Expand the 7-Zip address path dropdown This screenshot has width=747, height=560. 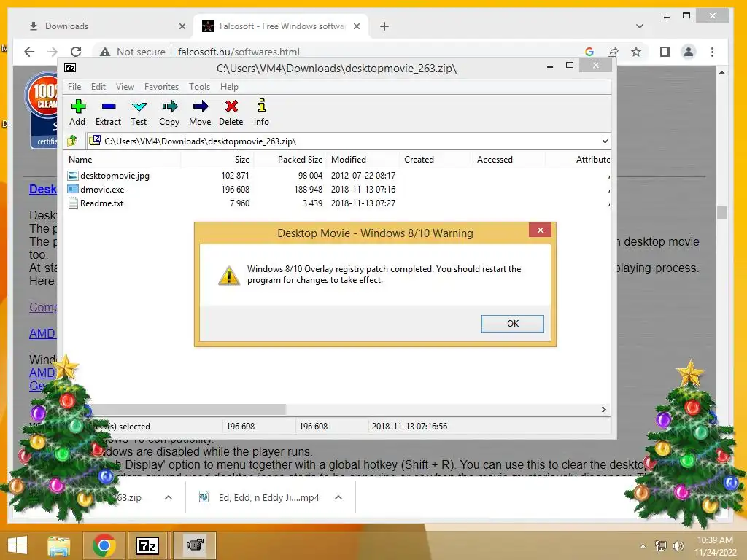coord(605,141)
